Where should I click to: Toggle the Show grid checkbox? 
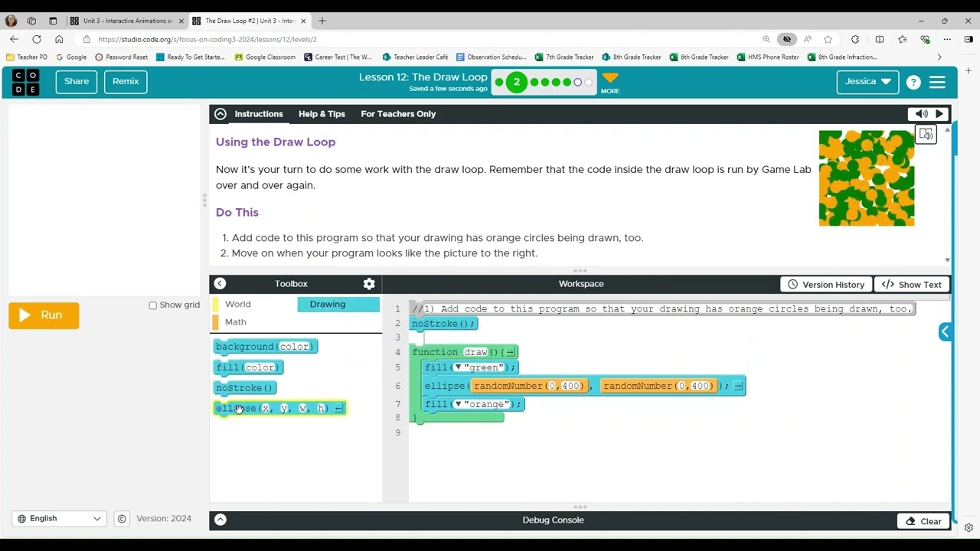pos(152,305)
